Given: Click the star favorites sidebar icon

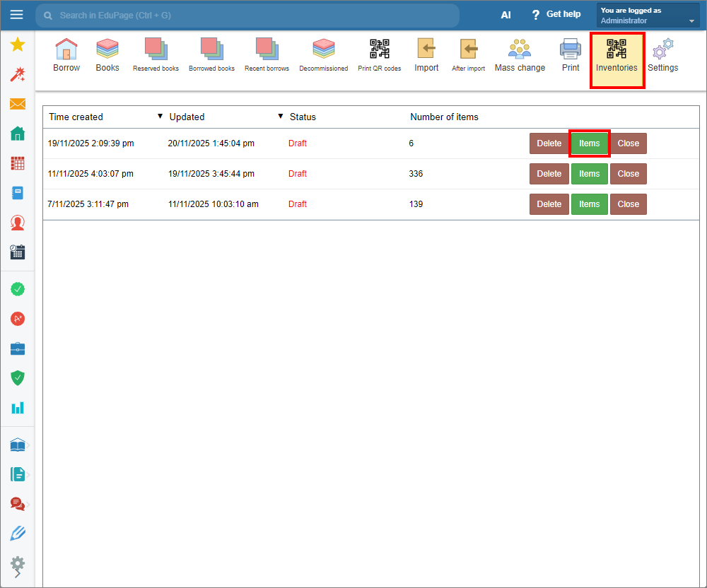Looking at the screenshot, I should 18,45.
